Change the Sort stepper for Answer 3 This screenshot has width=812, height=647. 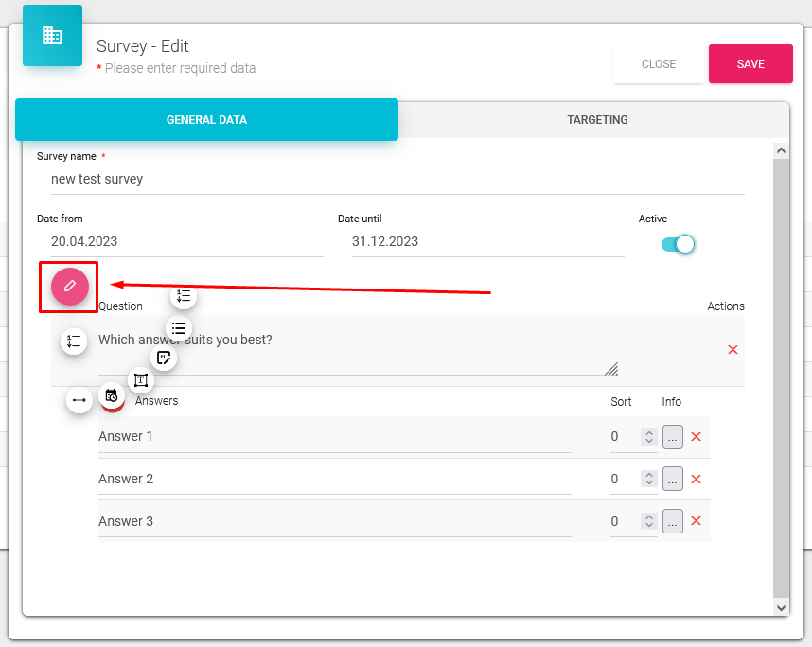[648, 522]
